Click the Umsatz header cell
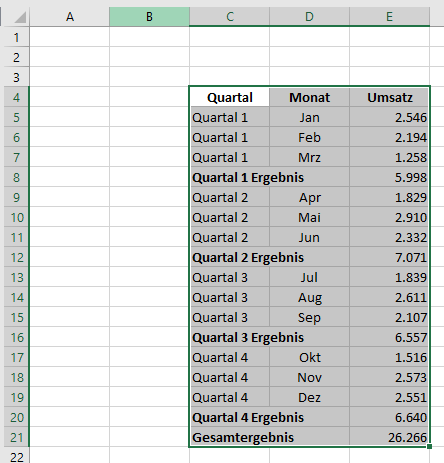The width and height of the screenshot is (444, 463). [x=389, y=97]
